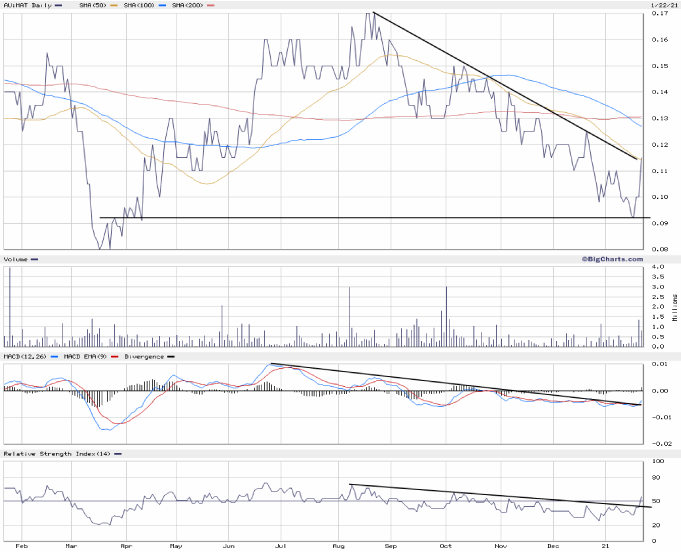
Task: Click the 0.17 price axis label
Action: (x=659, y=15)
